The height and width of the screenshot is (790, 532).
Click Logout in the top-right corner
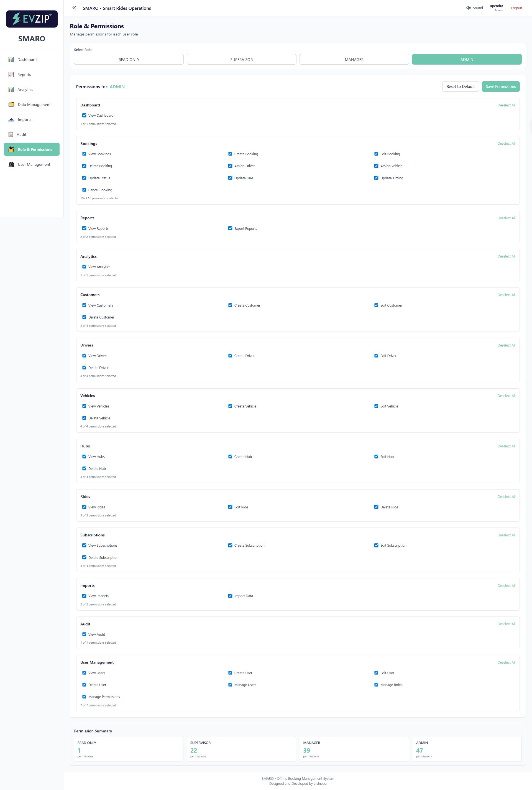(x=516, y=7)
